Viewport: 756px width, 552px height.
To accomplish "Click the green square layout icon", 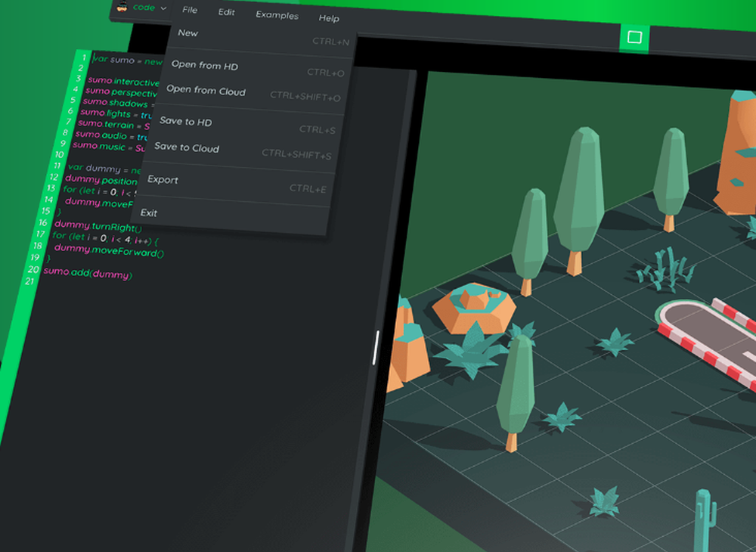I will click(634, 37).
